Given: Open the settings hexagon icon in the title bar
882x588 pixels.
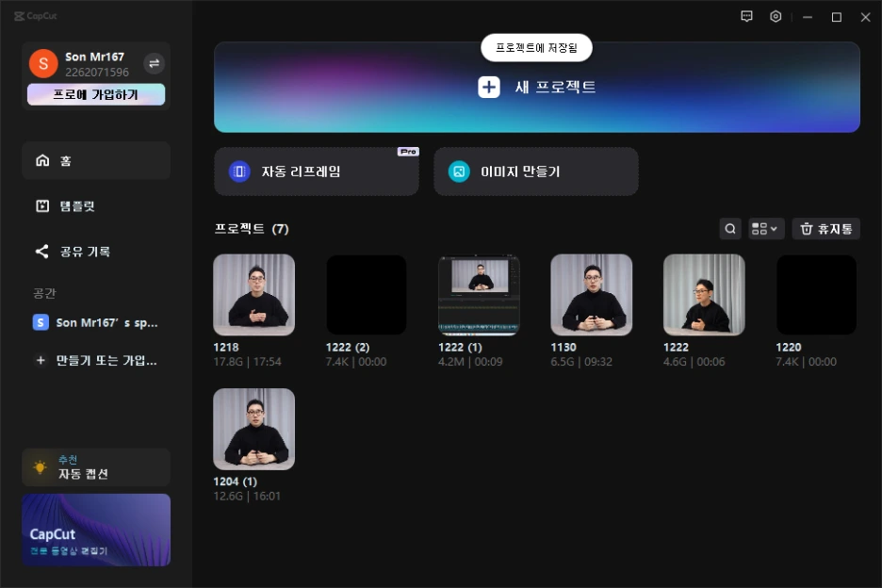Looking at the screenshot, I should coord(776,16).
